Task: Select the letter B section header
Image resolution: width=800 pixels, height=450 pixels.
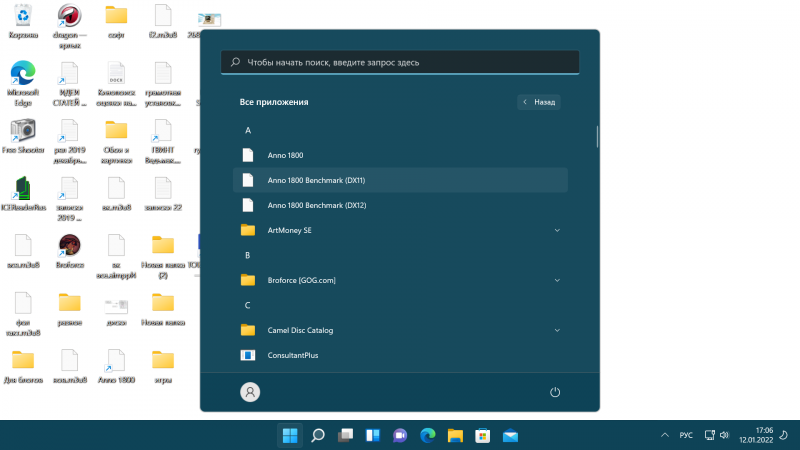Action: [x=248, y=255]
